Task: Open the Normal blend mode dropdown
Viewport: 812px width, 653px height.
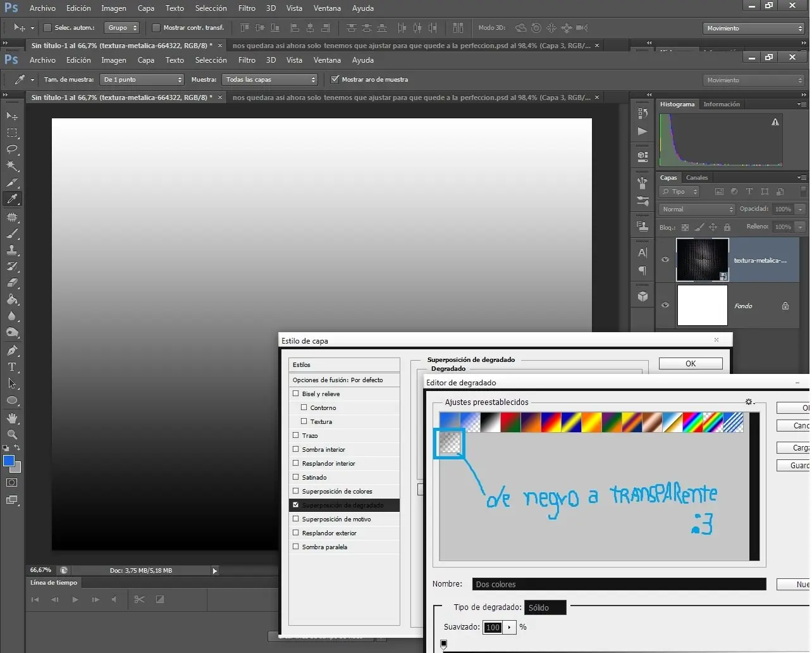Action: pyautogui.click(x=697, y=209)
